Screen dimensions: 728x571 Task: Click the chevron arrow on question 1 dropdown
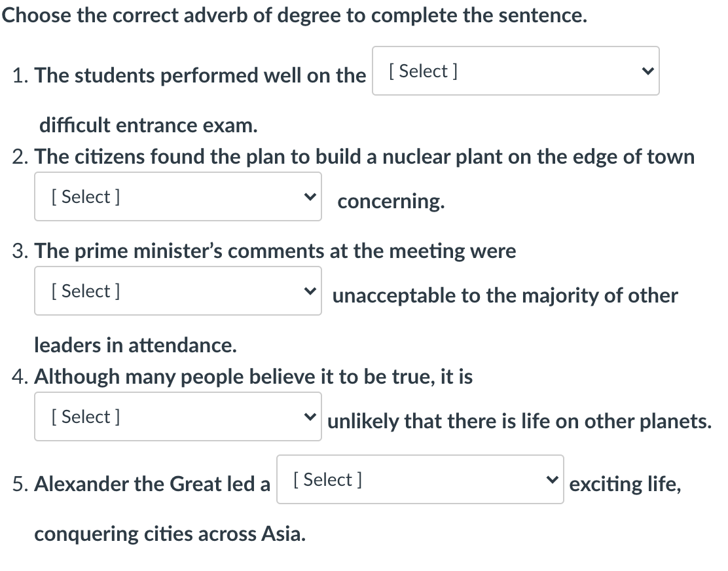pos(647,71)
